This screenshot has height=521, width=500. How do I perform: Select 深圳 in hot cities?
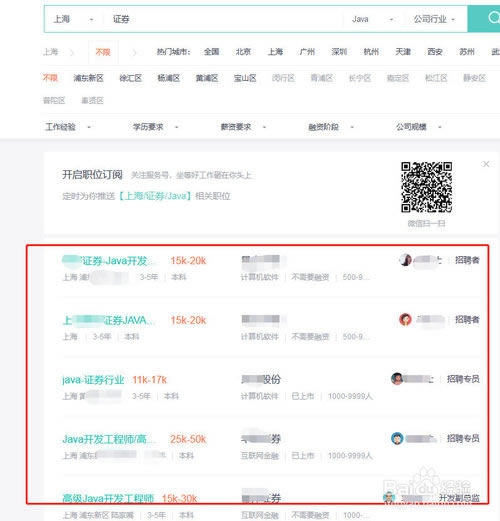[339, 52]
